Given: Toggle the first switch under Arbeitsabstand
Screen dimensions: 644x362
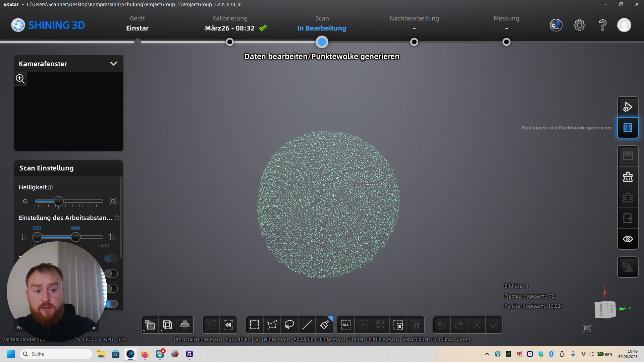Looking at the screenshot, I should pos(111,258).
